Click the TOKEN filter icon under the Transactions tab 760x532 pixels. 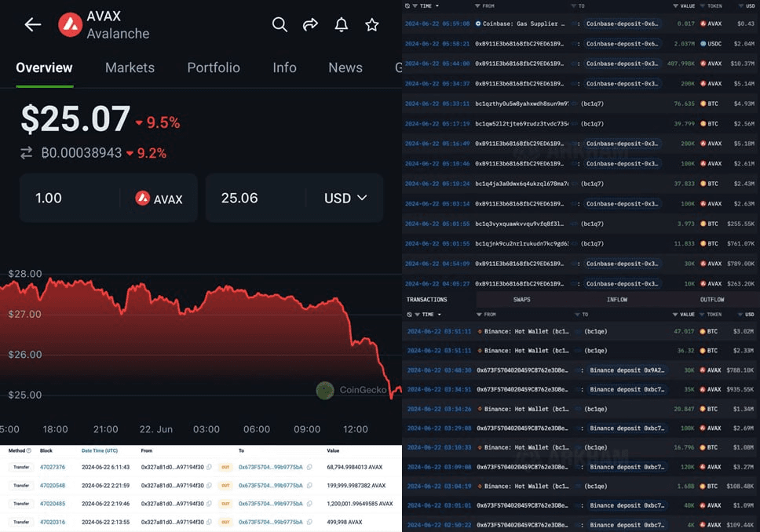point(702,315)
